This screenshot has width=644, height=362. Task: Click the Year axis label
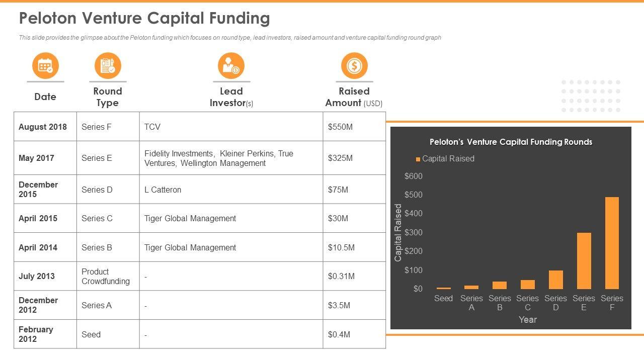[x=527, y=320]
